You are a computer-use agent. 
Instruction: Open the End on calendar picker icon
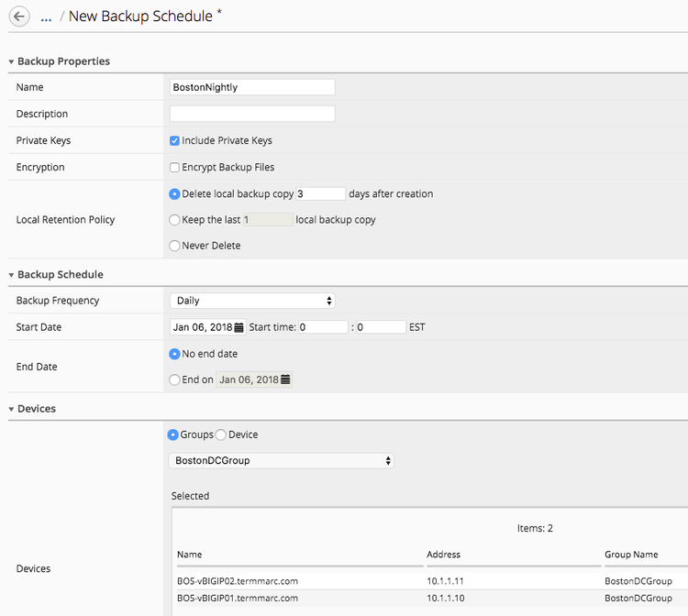(285, 379)
